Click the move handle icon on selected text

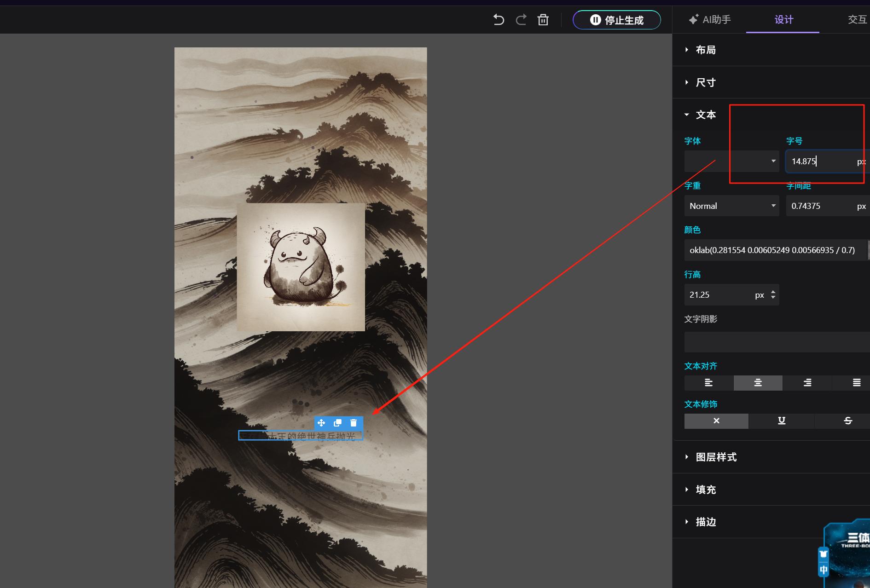(321, 423)
